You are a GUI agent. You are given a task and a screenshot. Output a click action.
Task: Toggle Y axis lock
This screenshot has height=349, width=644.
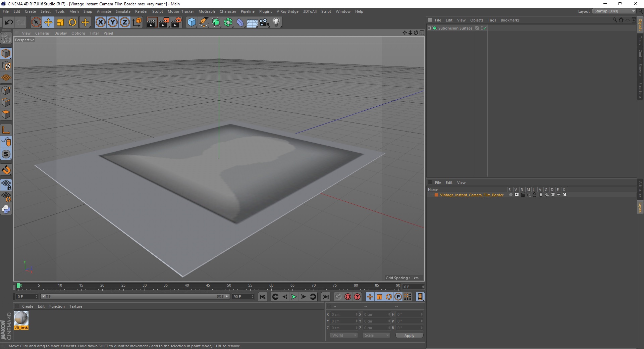click(x=113, y=22)
